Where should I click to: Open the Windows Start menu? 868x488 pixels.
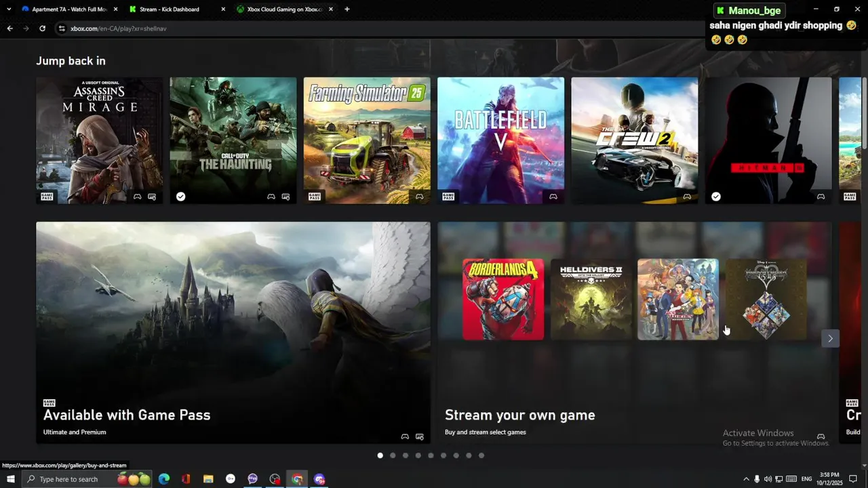11,479
